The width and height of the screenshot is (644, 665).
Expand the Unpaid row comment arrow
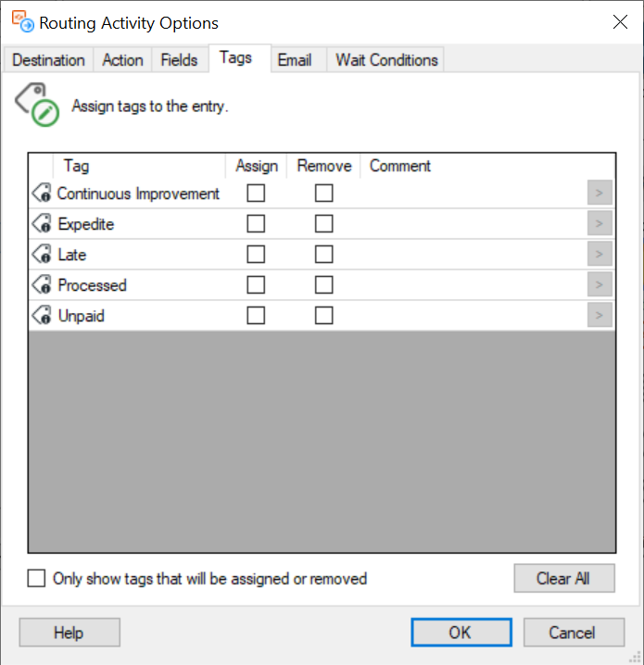point(600,316)
